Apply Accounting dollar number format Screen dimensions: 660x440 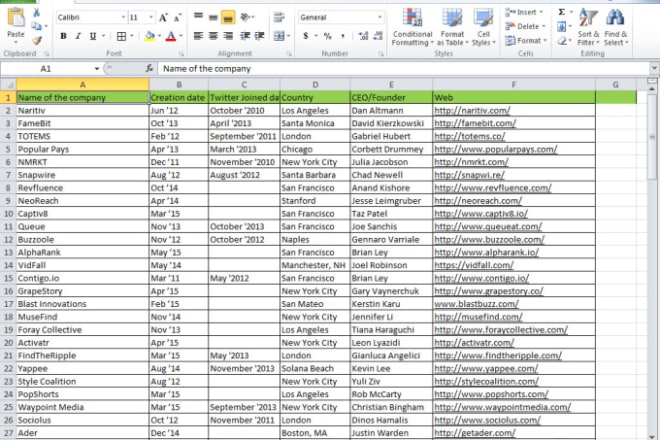pos(306,36)
